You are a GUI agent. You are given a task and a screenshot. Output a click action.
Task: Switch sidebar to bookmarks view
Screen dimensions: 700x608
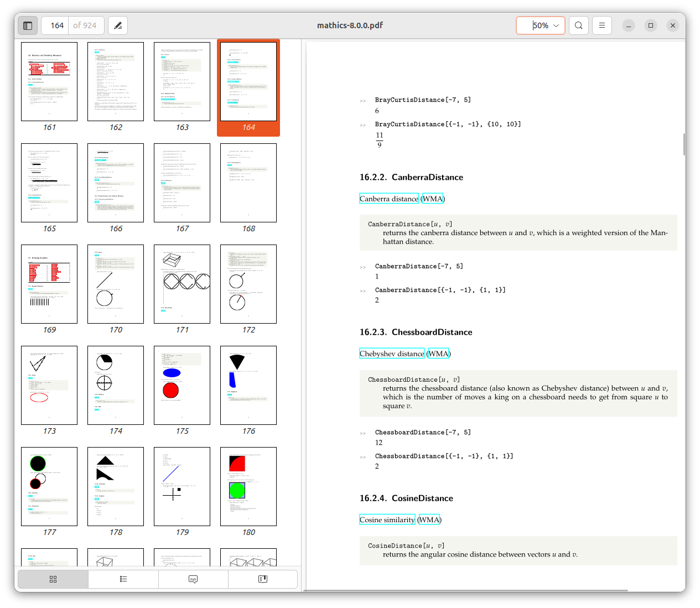click(x=263, y=579)
